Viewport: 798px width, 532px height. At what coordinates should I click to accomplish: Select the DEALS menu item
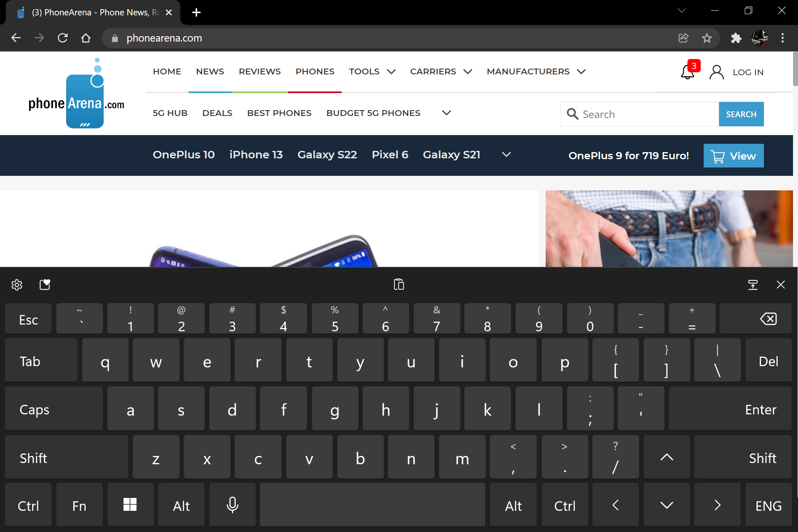[218, 113]
